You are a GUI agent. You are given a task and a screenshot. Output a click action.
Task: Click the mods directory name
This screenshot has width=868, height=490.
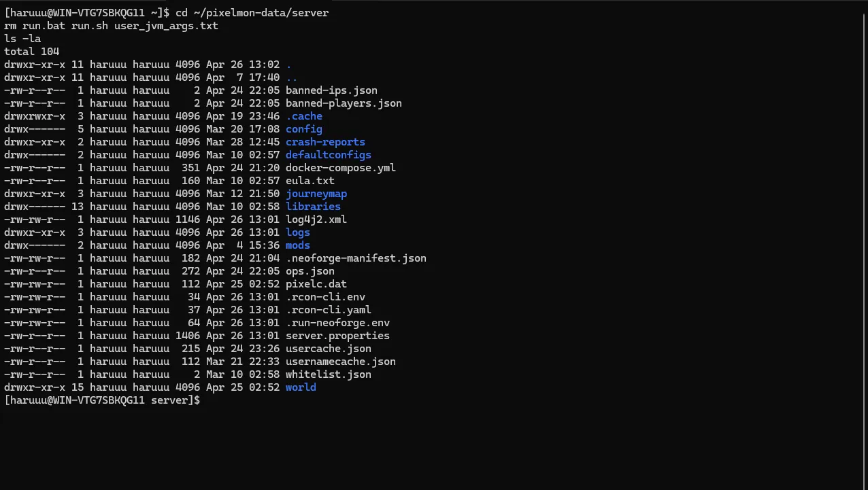(298, 245)
